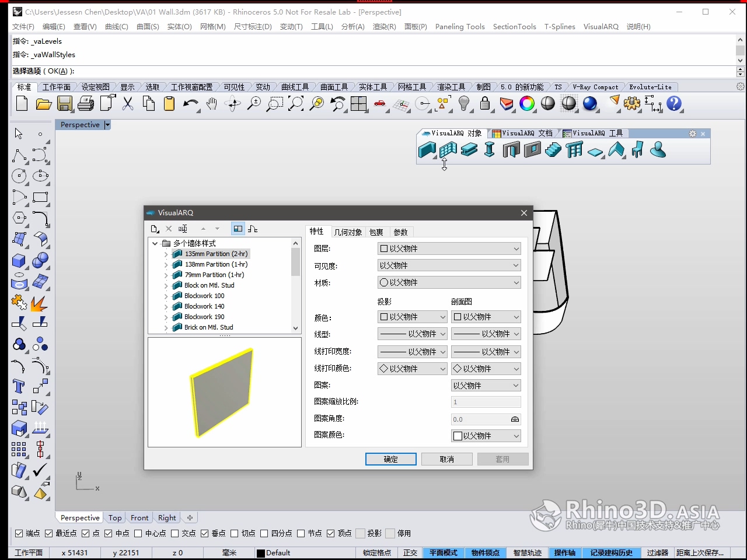Open the 图案 dropdown

click(x=486, y=386)
